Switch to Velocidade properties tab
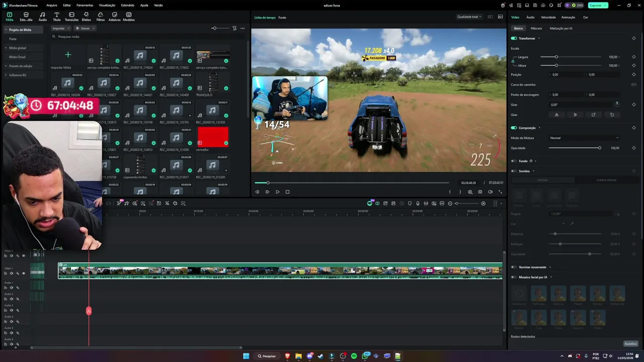The height and width of the screenshot is (362, 644). coord(548,17)
